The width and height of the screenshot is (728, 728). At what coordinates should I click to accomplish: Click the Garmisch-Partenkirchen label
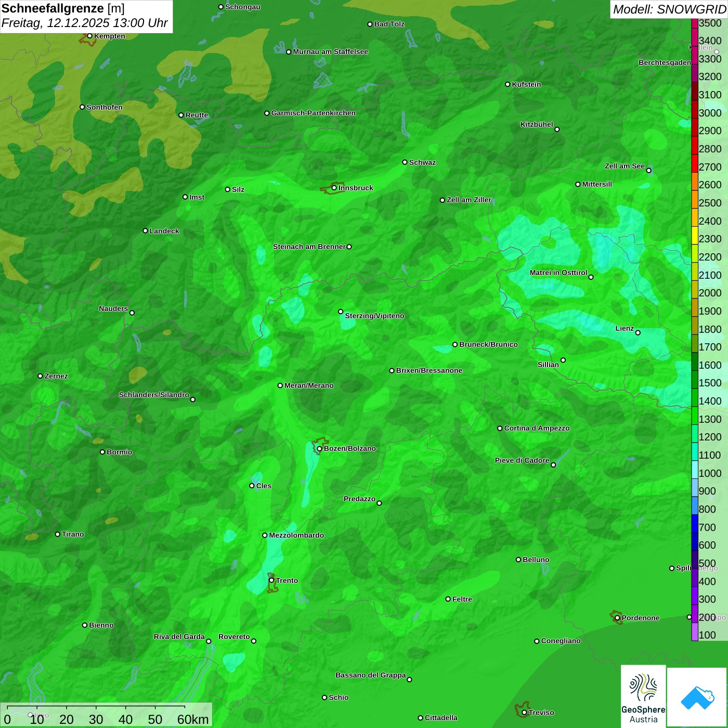[x=314, y=113]
